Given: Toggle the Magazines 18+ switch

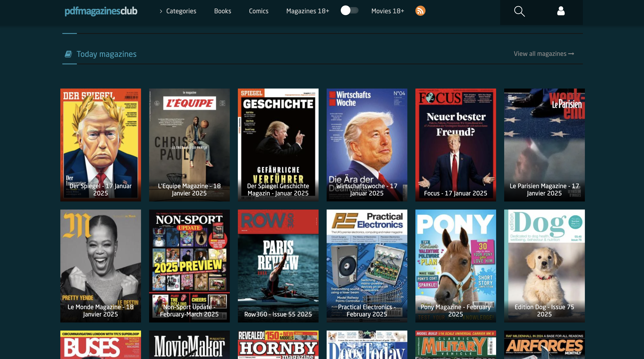Looking at the screenshot, I should pyautogui.click(x=349, y=10).
